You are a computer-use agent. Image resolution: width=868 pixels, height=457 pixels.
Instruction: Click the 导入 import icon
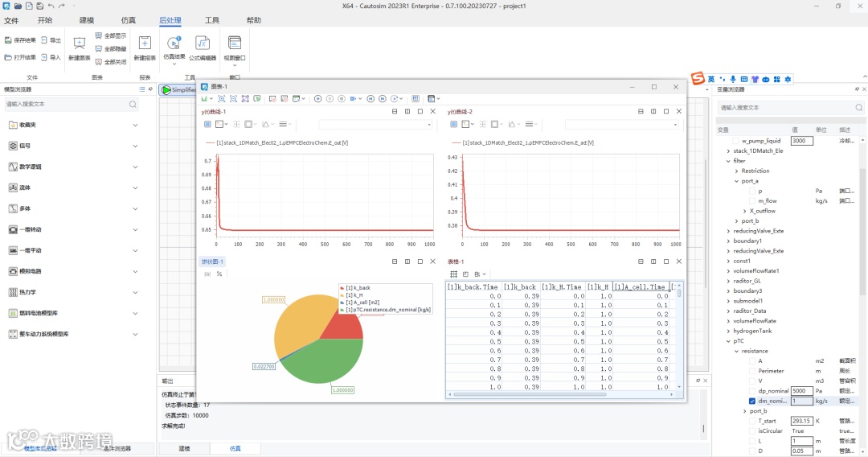click(x=44, y=57)
